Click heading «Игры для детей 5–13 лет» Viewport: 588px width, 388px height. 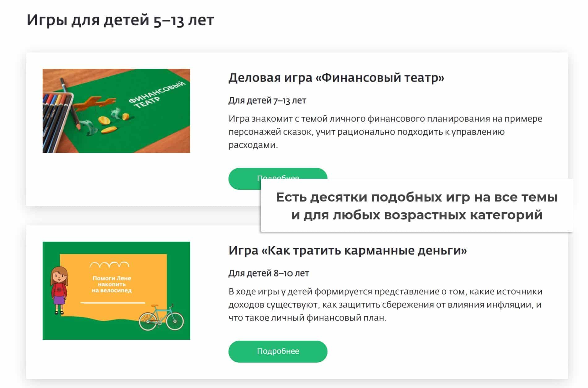120,20
